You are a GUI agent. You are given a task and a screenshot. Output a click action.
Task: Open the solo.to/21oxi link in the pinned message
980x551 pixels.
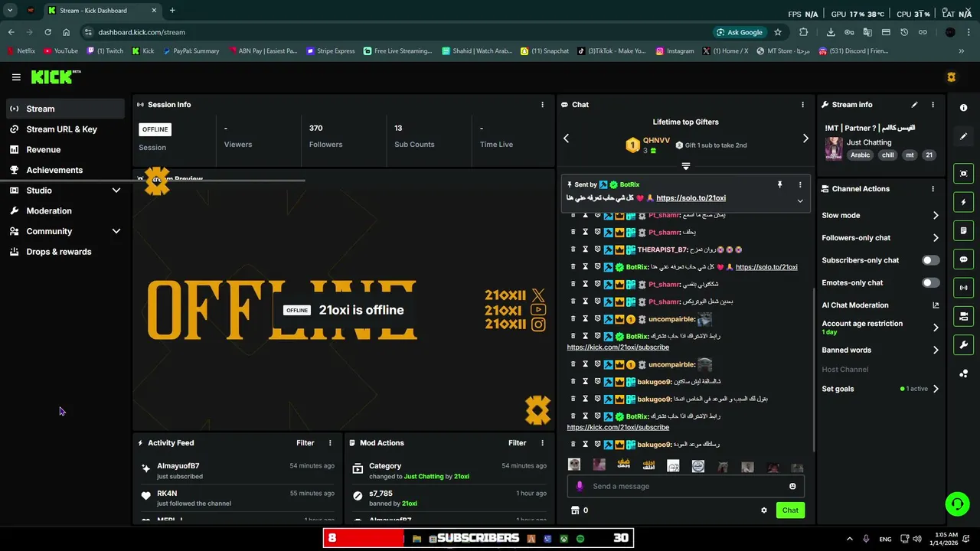click(691, 198)
